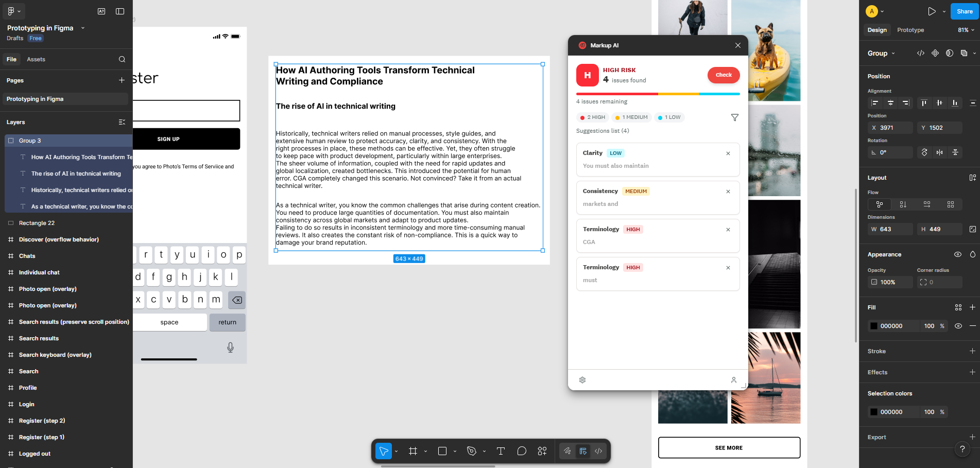
Task: Click the Present play icon
Action: pyautogui.click(x=932, y=11)
